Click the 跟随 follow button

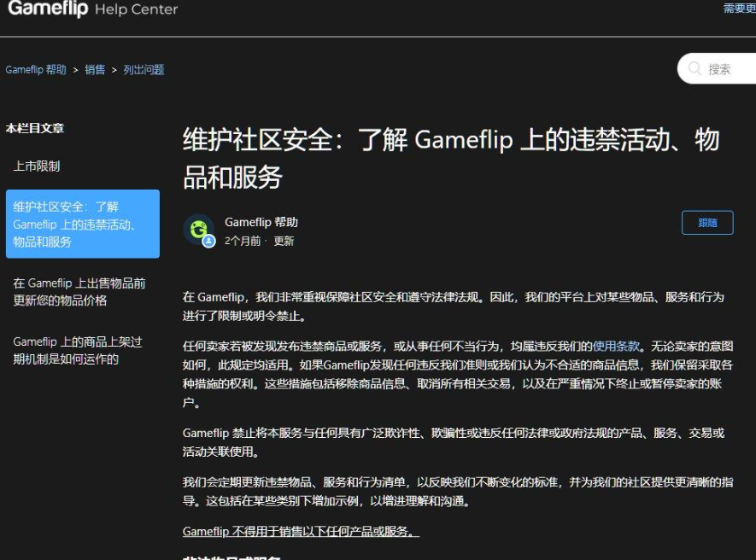click(707, 223)
